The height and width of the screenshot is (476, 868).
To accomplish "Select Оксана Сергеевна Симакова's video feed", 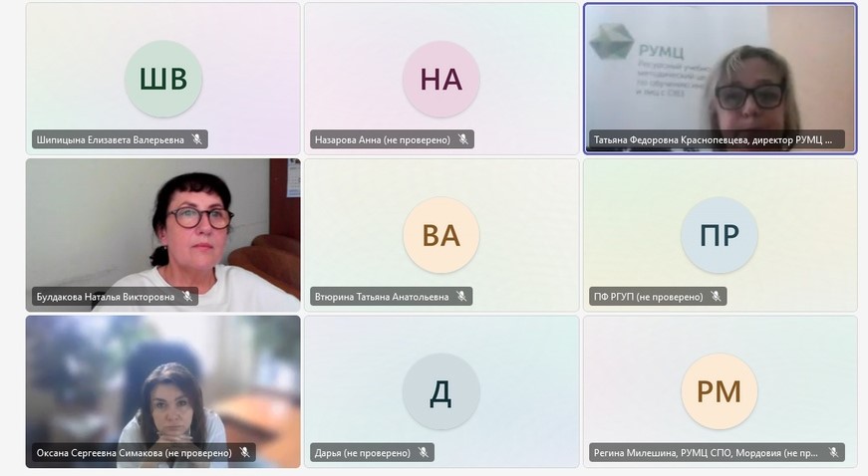I will [163, 391].
